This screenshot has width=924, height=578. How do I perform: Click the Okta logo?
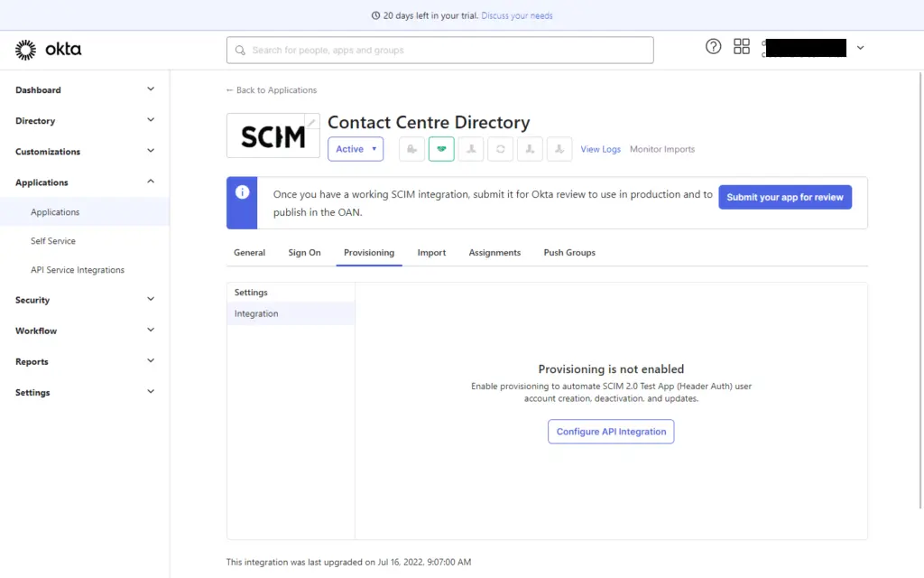click(x=48, y=50)
